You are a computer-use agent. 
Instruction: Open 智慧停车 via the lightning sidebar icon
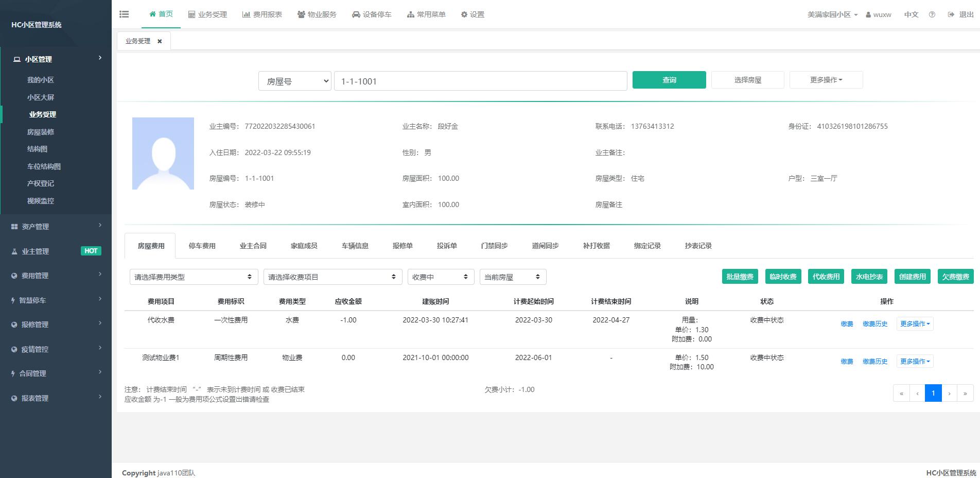[x=14, y=299]
